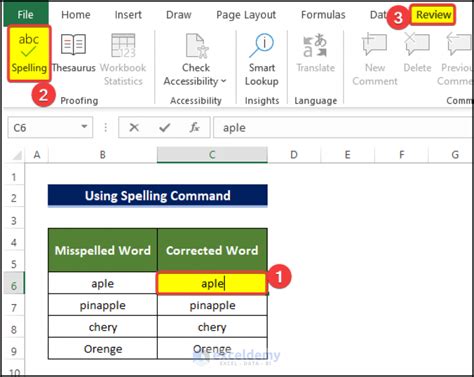Viewport: 474px width, 377px height.
Task: Select column E header
Action: (x=347, y=155)
